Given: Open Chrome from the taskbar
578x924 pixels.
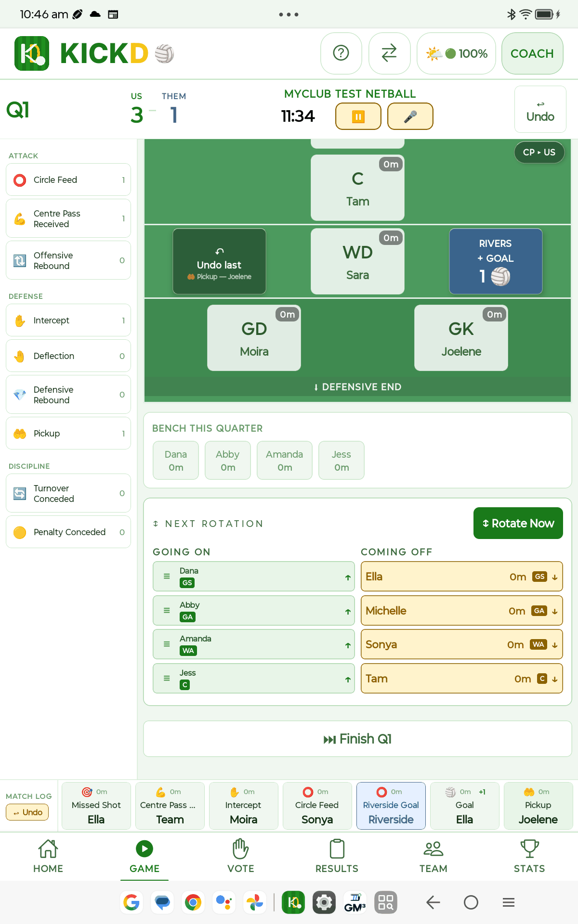Looking at the screenshot, I should pyautogui.click(x=193, y=902).
